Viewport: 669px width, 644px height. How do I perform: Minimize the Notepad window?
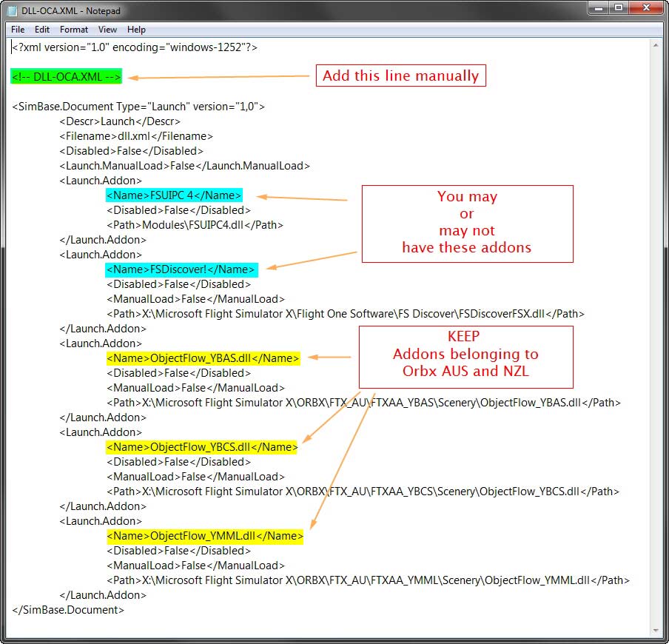(599, 8)
